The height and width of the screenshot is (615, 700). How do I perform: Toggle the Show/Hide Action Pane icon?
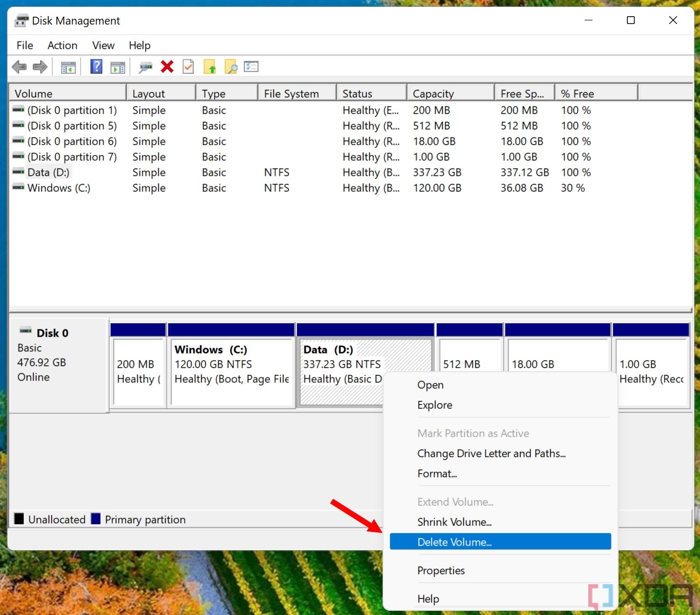117,66
